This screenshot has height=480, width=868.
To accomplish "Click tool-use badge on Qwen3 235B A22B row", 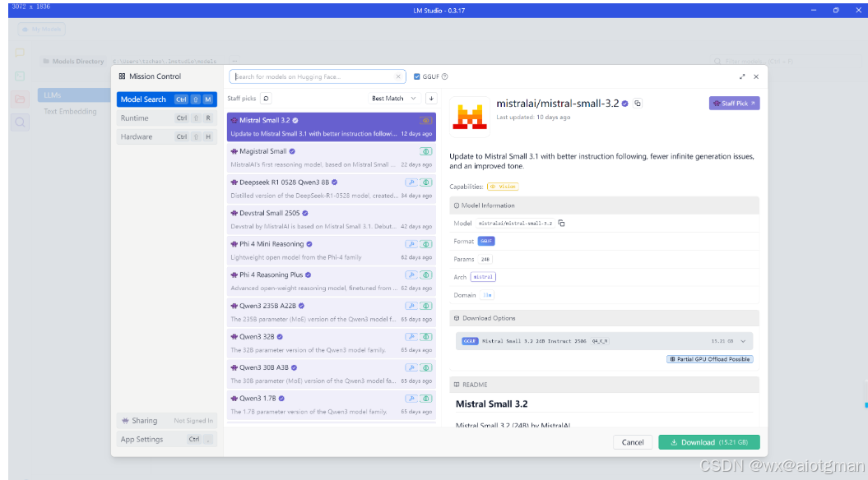I will click(x=411, y=307).
